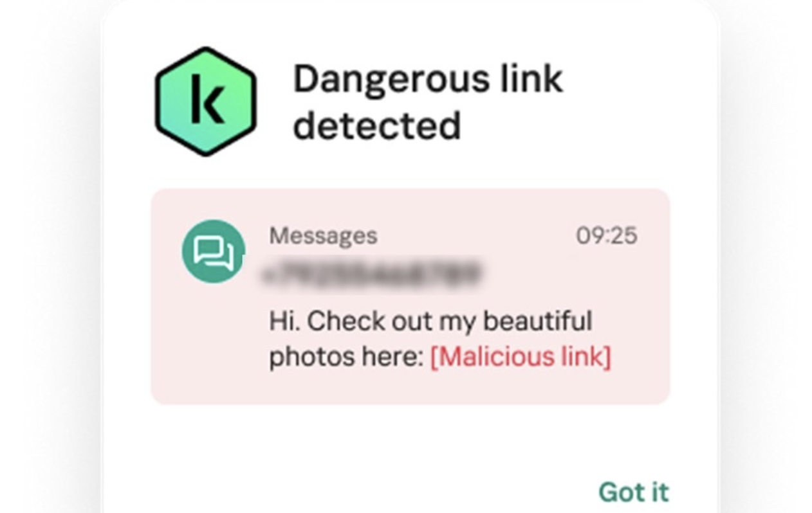Click the gray backdrop right of the dialog
The height and width of the screenshot is (513, 812).
pos(767,257)
